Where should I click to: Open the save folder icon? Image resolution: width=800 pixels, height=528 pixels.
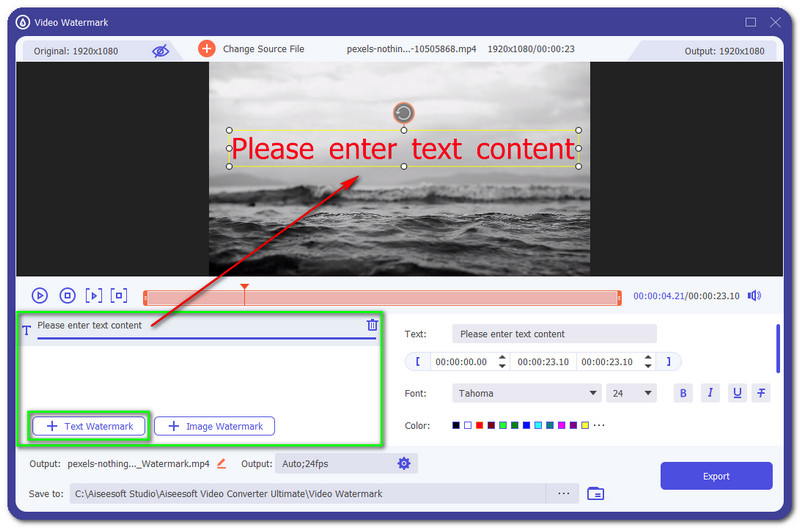tap(596, 493)
